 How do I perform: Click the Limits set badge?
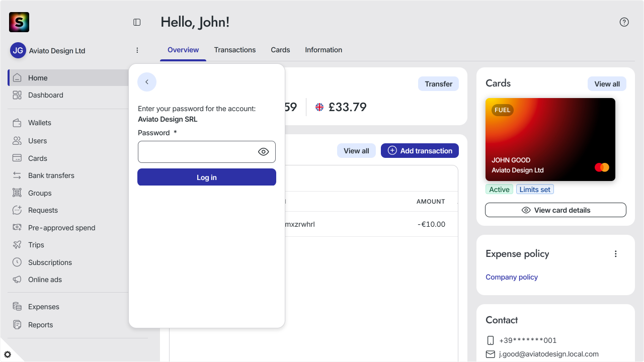[x=535, y=190]
